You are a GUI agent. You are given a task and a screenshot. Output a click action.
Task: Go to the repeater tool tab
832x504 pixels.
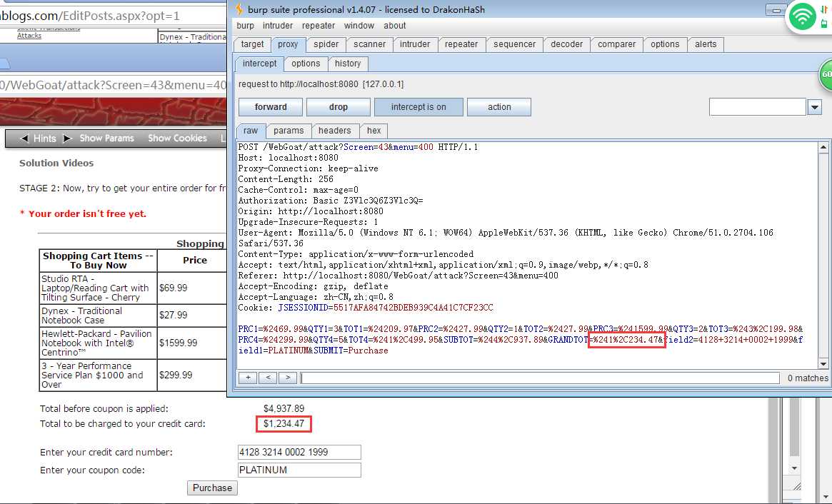pos(461,44)
